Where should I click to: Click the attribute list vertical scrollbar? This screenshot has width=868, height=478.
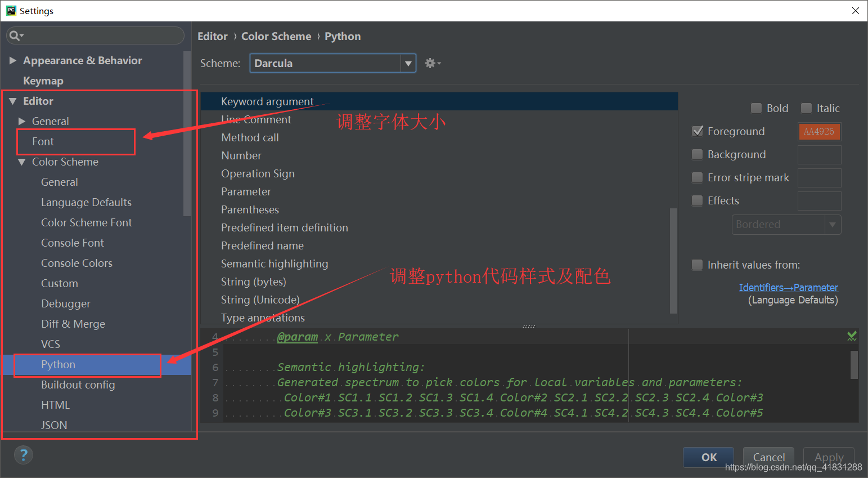click(673, 261)
